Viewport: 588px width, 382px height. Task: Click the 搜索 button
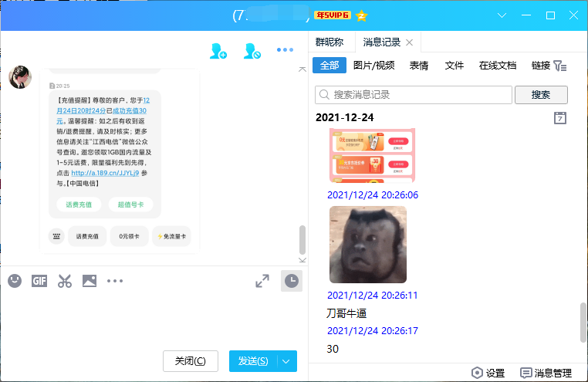click(541, 95)
